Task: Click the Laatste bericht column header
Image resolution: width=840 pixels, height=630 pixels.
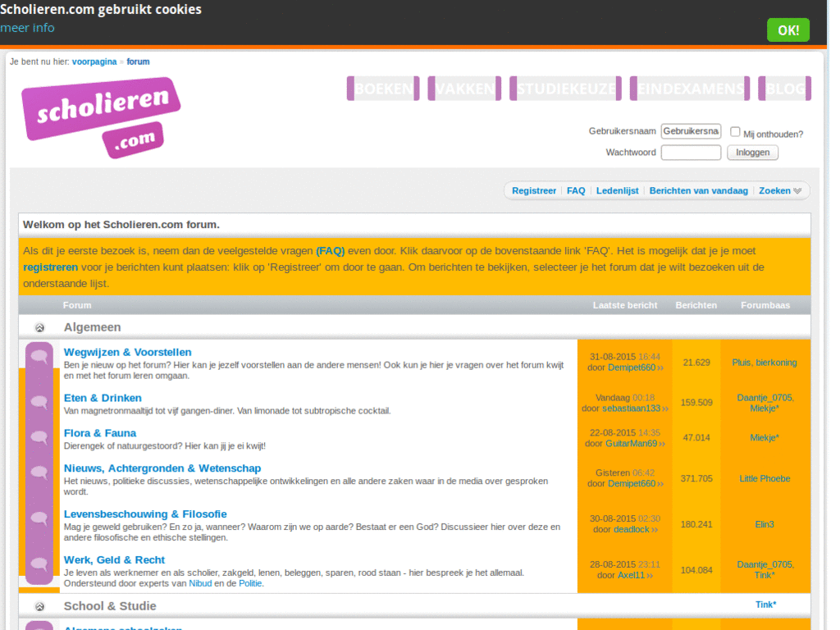Action: (x=624, y=305)
